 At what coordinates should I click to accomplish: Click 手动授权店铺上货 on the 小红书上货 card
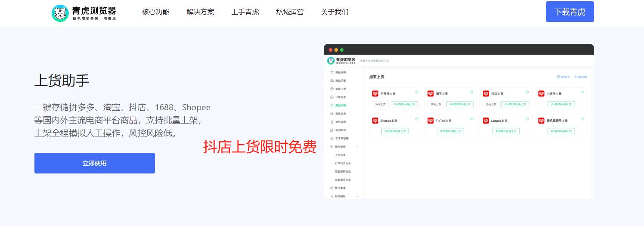tap(561, 104)
